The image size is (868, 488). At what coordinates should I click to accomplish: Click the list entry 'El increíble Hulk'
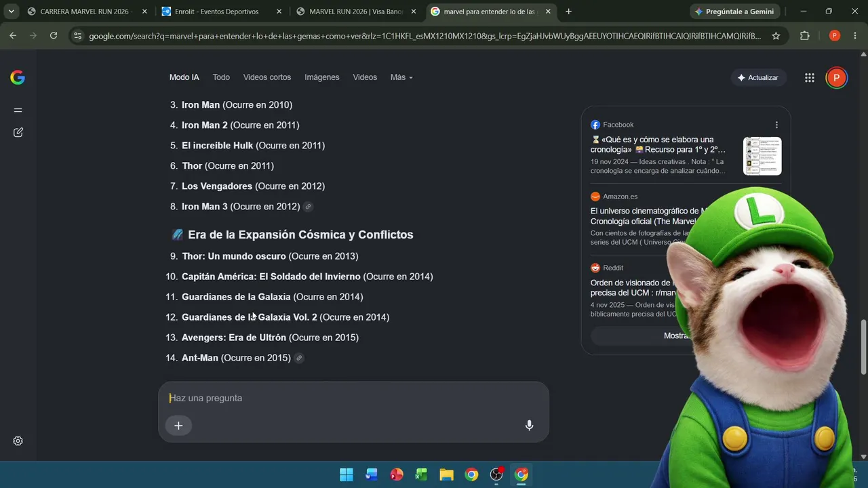pyautogui.click(x=217, y=146)
